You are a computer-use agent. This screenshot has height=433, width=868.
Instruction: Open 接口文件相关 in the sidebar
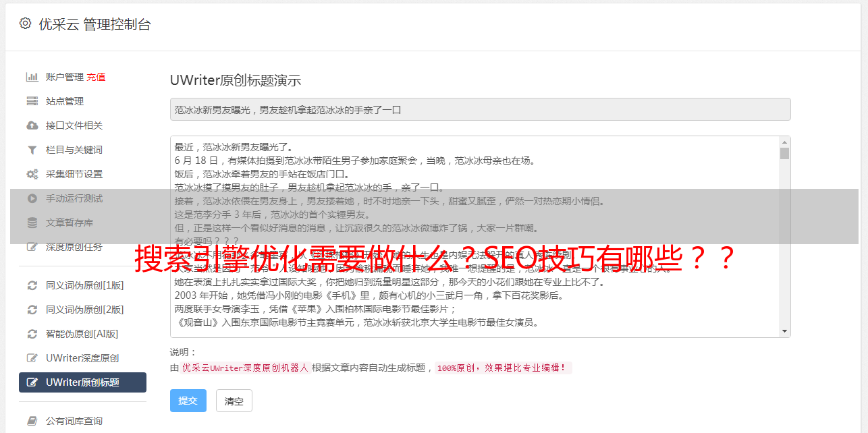(x=74, y=125)
